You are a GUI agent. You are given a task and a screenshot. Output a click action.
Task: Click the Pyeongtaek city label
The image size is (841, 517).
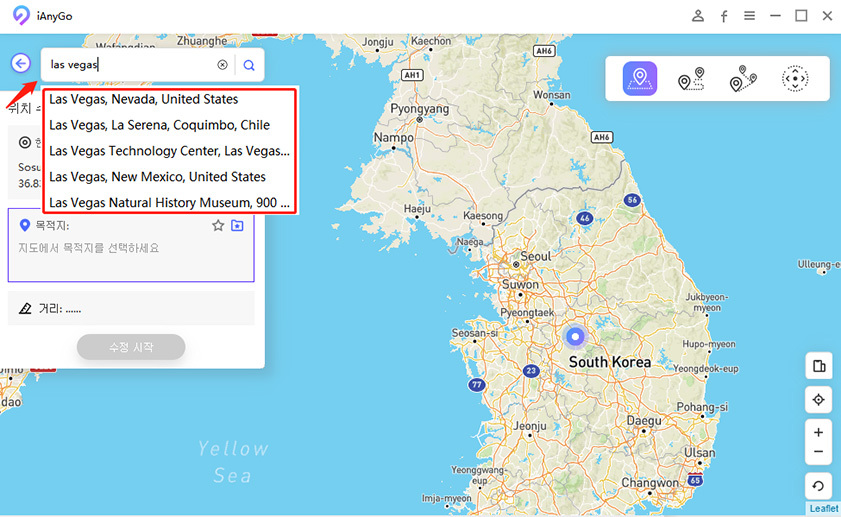point(527,313)
